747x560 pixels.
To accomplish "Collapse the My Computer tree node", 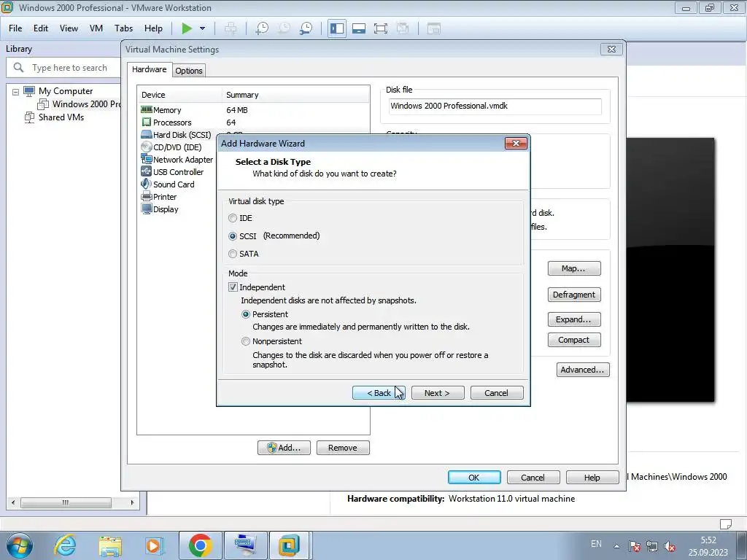I will tap(16, 91).
